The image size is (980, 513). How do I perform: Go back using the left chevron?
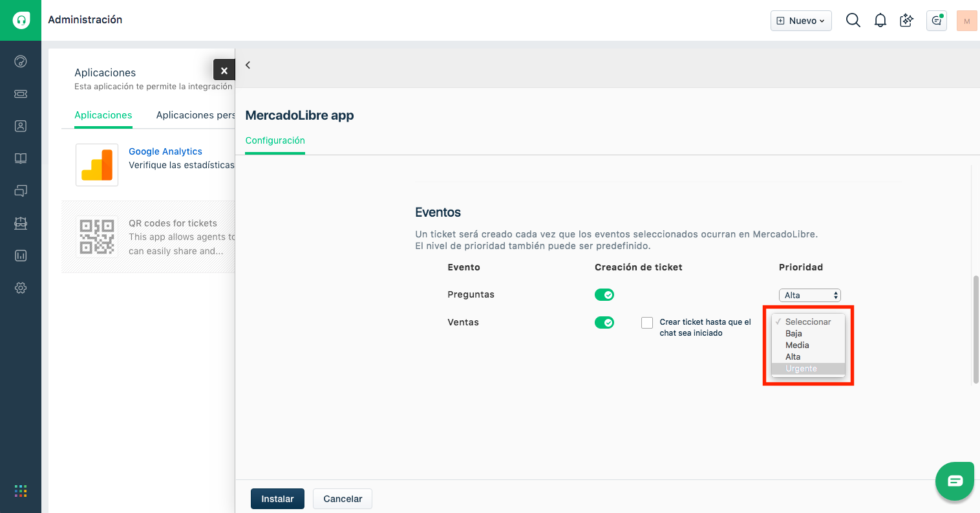click(248, 65)
